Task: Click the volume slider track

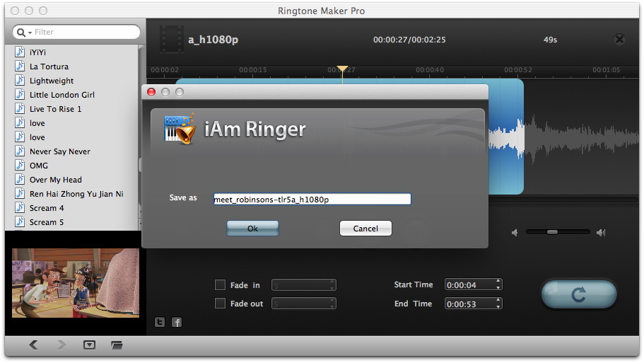Action: click(x=558, y=232)
